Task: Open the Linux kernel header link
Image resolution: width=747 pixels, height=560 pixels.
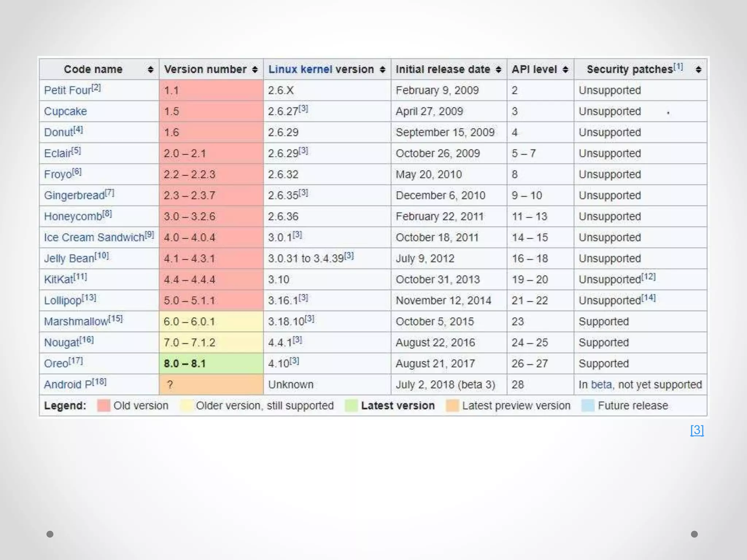Action: (x=300, y=69)
